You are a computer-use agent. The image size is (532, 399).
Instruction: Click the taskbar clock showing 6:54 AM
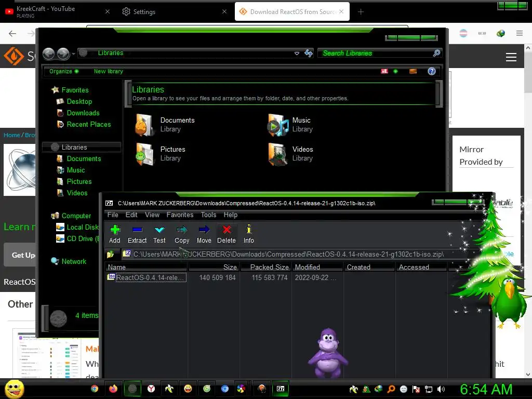pos(486,389)
